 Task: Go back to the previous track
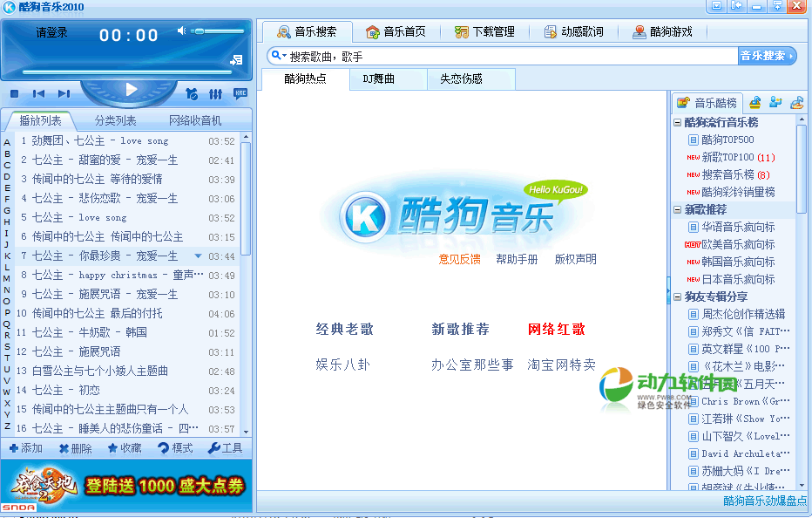(38, 93)
